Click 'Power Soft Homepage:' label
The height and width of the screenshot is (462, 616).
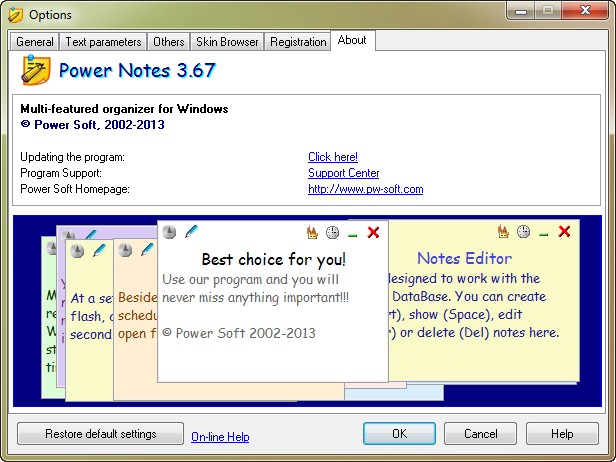pyautogui.click(x=75, y=189)
